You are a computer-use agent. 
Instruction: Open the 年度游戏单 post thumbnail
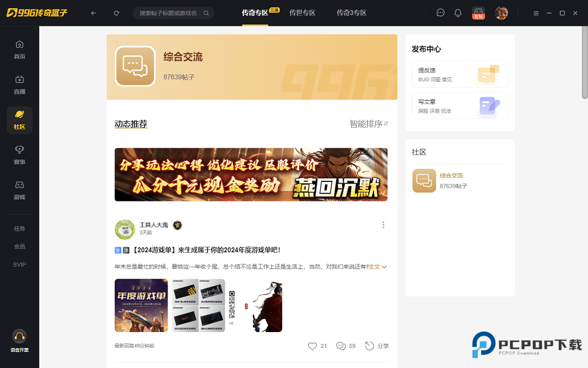coord(141,306)
